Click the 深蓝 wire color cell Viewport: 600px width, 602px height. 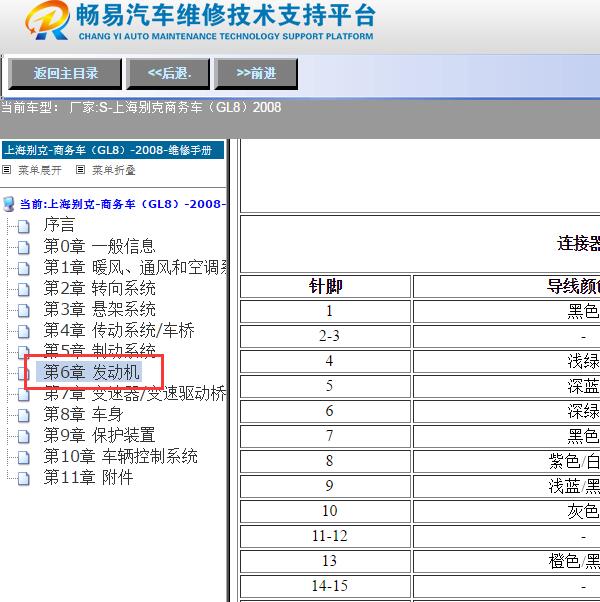(x=506, y=386)
